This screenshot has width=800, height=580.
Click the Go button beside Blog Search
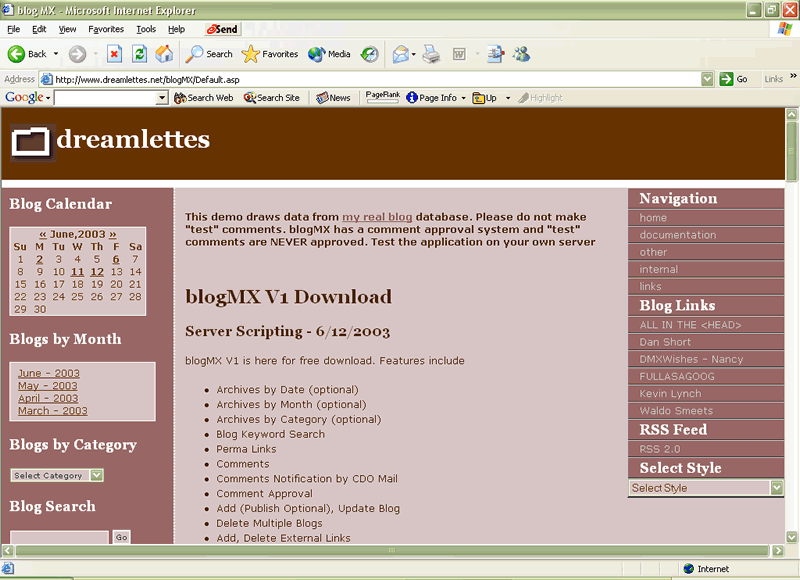tap(121, 537)
